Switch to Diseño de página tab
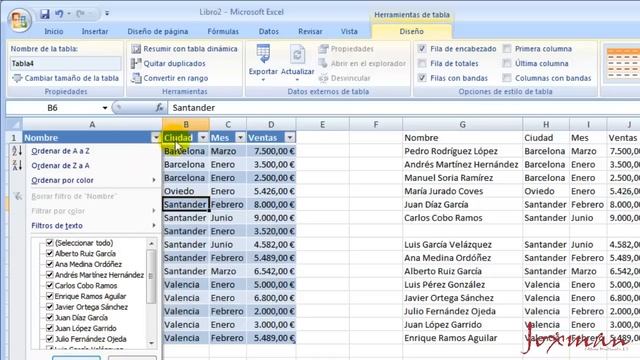This screenshot has width=640, height=360. (158, 31)
